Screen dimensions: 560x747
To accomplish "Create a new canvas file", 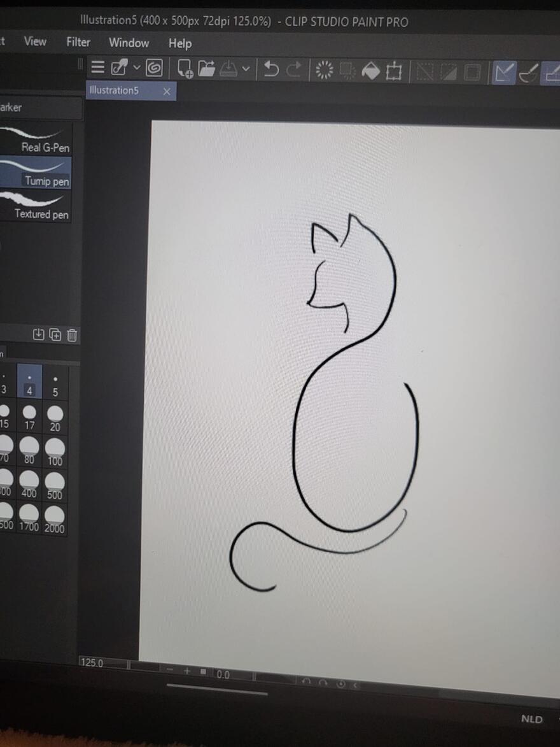I will click(x=185, y=69).
